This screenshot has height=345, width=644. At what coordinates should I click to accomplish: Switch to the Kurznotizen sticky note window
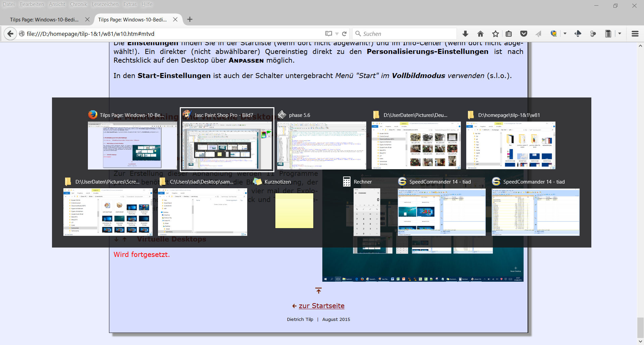pyautogui.click(x=294, y=210)
